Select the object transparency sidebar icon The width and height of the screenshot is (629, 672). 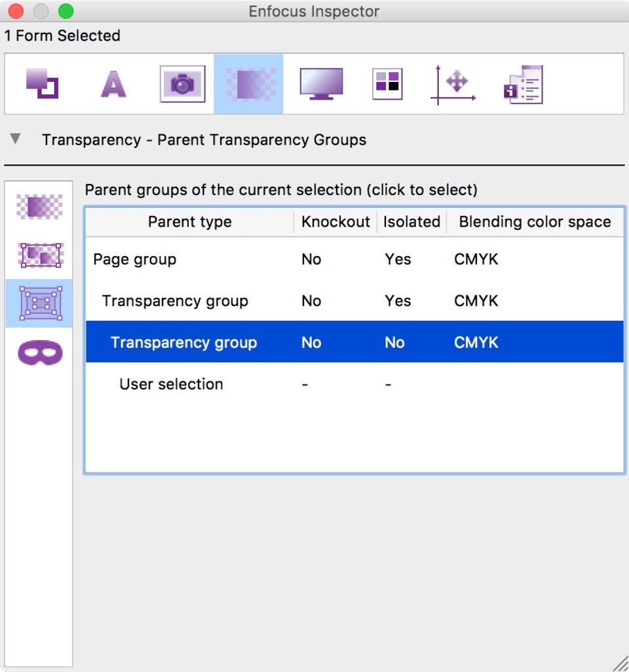click(x=39, y=206)
